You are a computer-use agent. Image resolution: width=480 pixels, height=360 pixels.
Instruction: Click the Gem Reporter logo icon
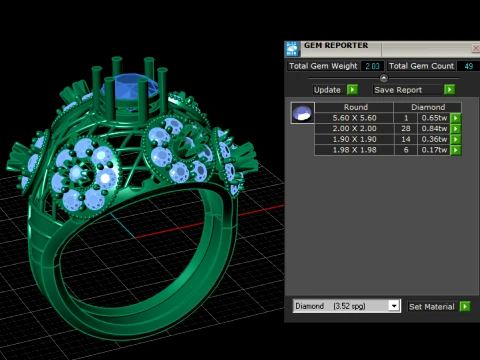click(292, 49)
